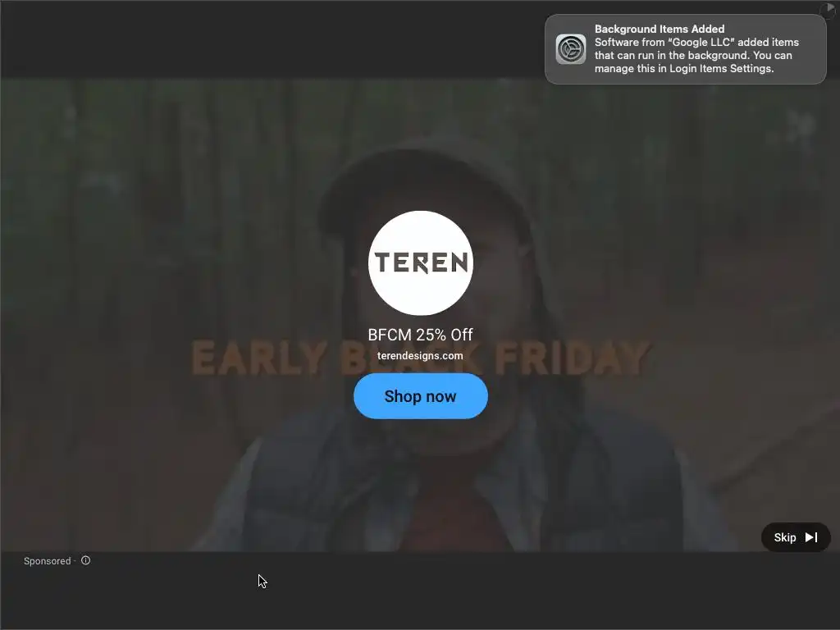Image resolution: width=840 pixels, height=630 pixels.
Task: Open the terendesigns.com link
Action: [420, 356]
